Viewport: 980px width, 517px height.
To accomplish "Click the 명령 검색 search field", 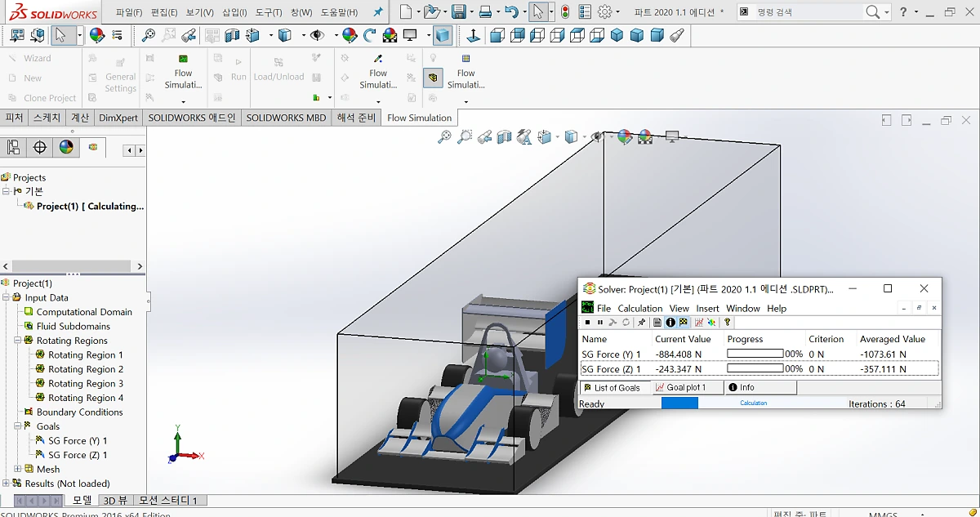I will 808,12.
